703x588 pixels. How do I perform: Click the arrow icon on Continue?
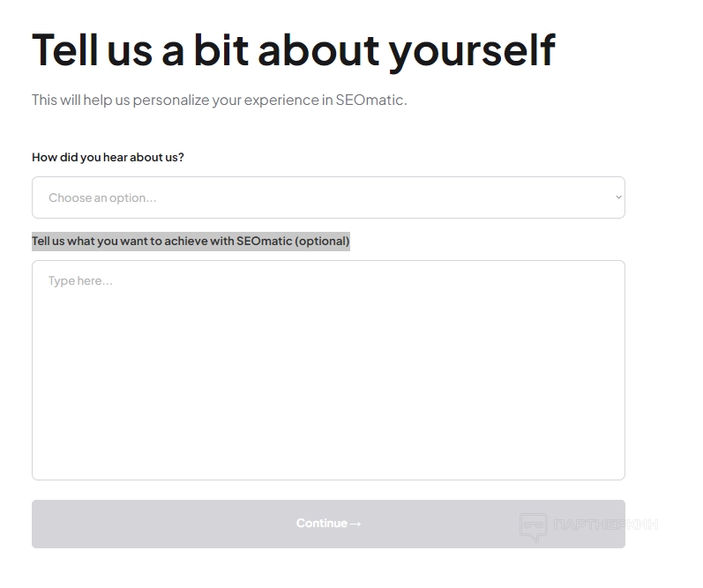coord(355,524)
